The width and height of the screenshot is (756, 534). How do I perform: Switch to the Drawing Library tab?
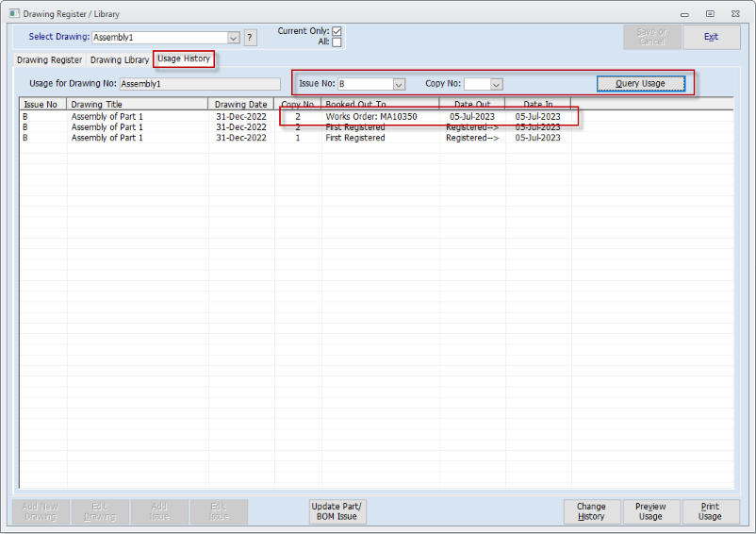coord(120,60)
